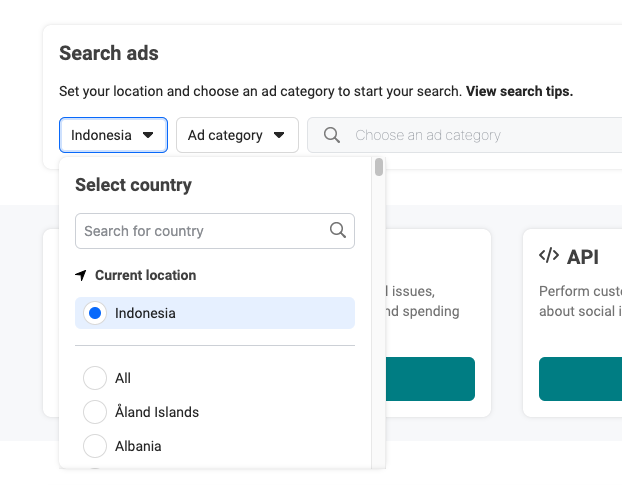The image size is (622, 485).
Task: Click the Indonesia dropdown caret arrow
Action: tap(148, 135)
